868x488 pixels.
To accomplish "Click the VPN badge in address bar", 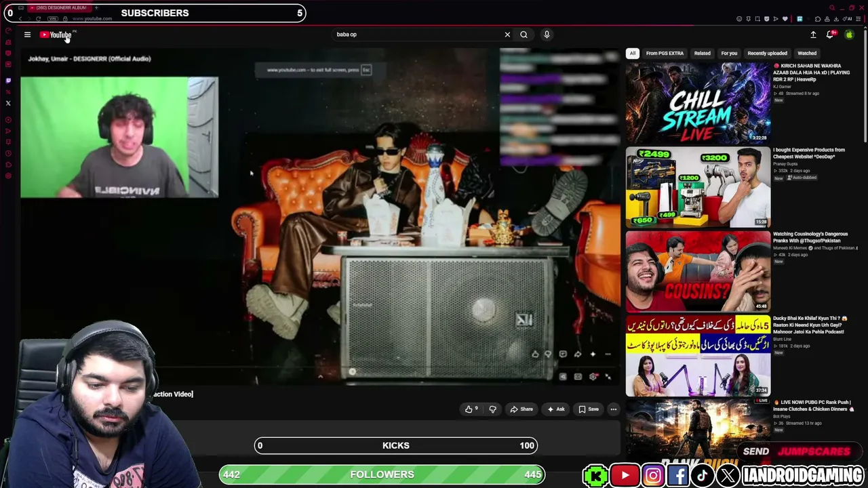I will tap(53, 19).
